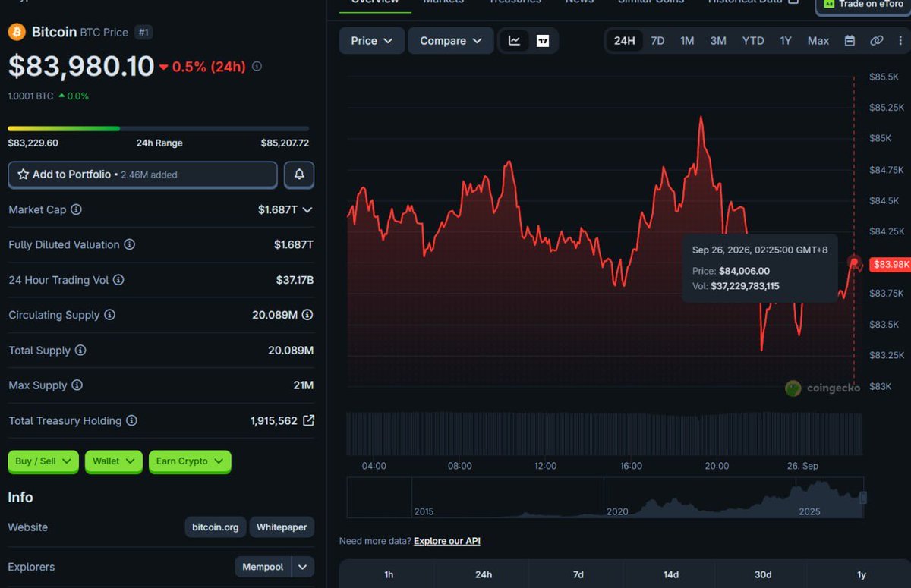
Task: Select the 3M chart range
Action: 718,41
